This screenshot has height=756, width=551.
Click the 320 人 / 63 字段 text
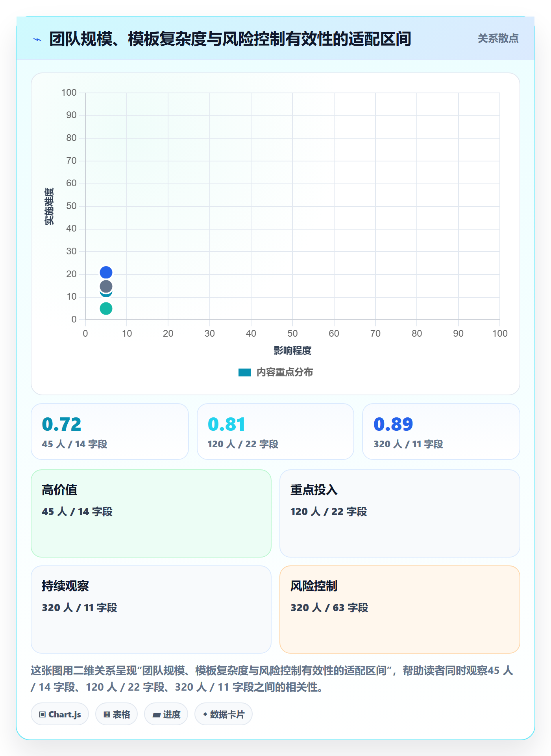click(329, 608)
